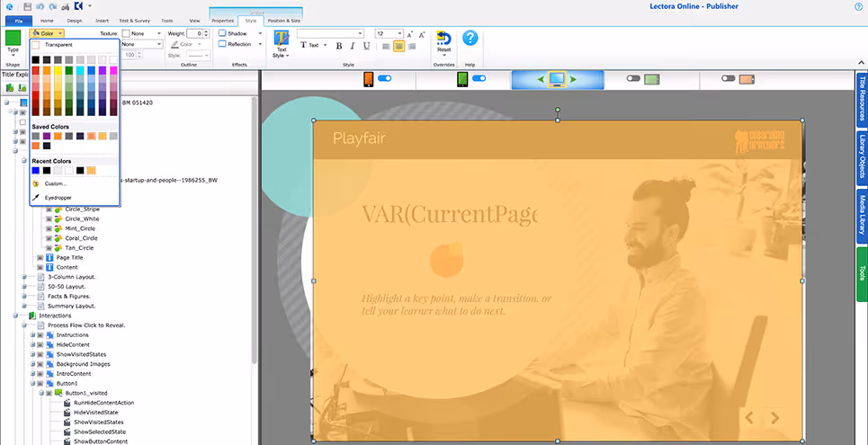Expand the Facts & Figures node
This screenshot has width=868, height=445.
[x=23, y=296]
